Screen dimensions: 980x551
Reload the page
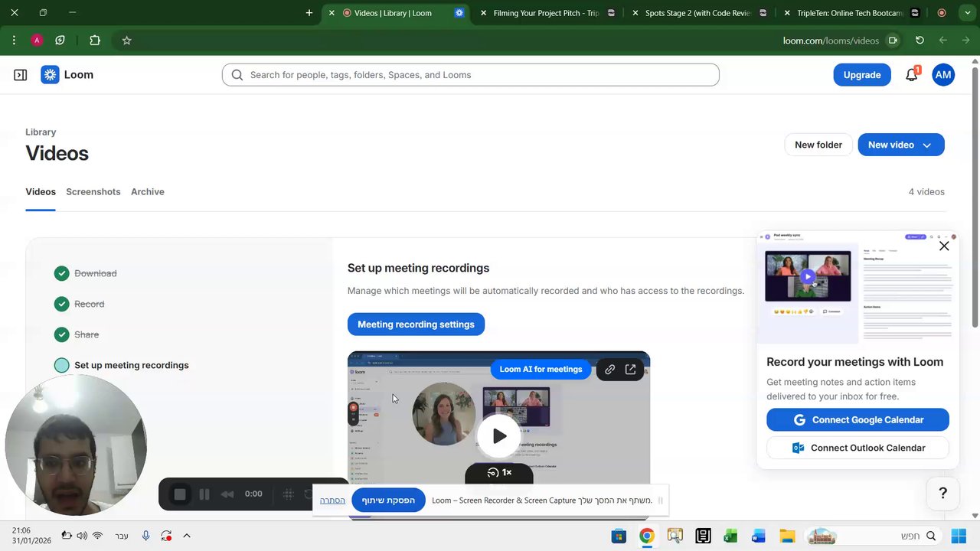(920, 41)
